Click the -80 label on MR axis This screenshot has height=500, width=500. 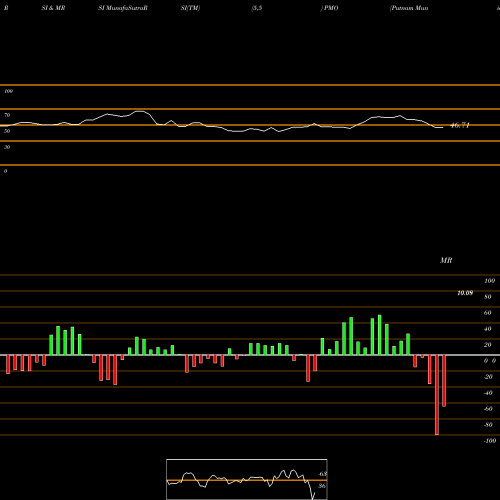click(488, 425)
